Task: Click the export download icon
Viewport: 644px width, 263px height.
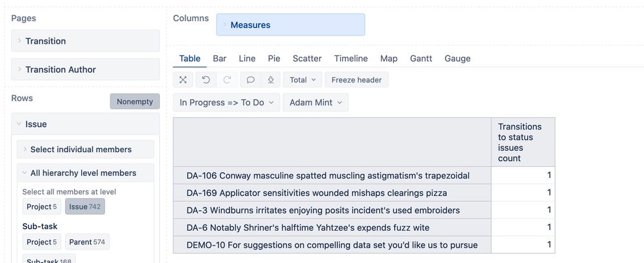Action: tap(271, 80)
